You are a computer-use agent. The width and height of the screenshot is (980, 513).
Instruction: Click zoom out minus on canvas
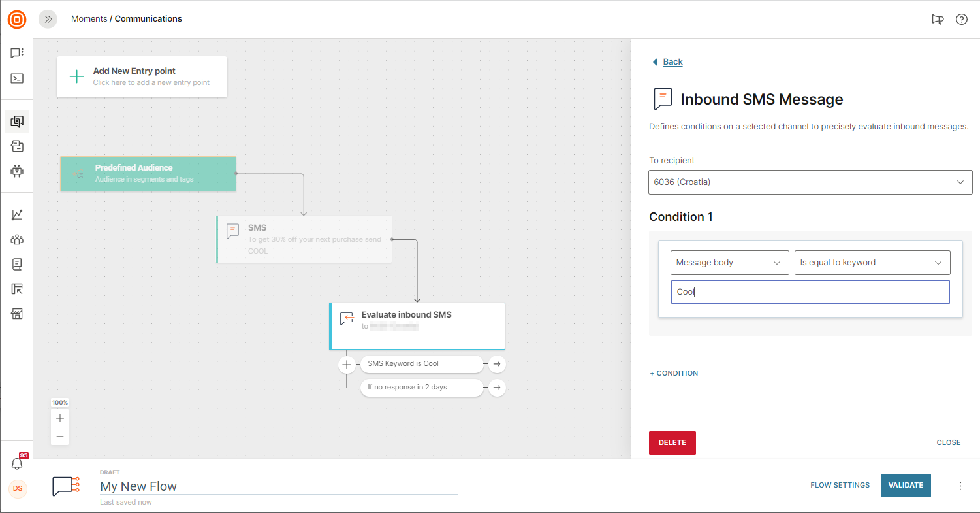(x=60, y=436)
